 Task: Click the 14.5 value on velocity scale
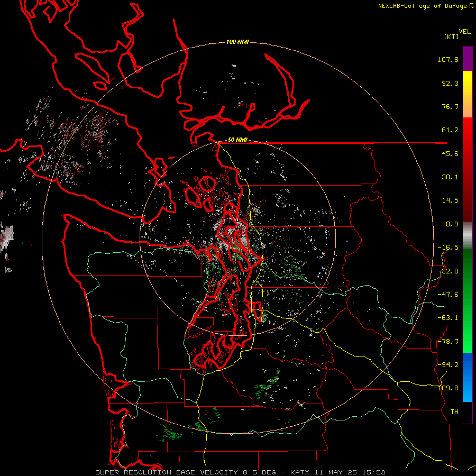click(450, 200)
